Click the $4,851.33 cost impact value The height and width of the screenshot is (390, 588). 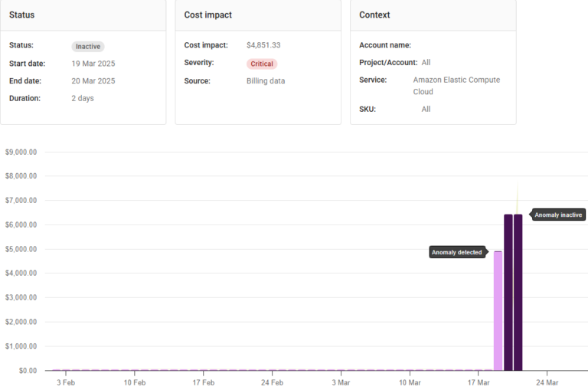click(x=263, y=45)
